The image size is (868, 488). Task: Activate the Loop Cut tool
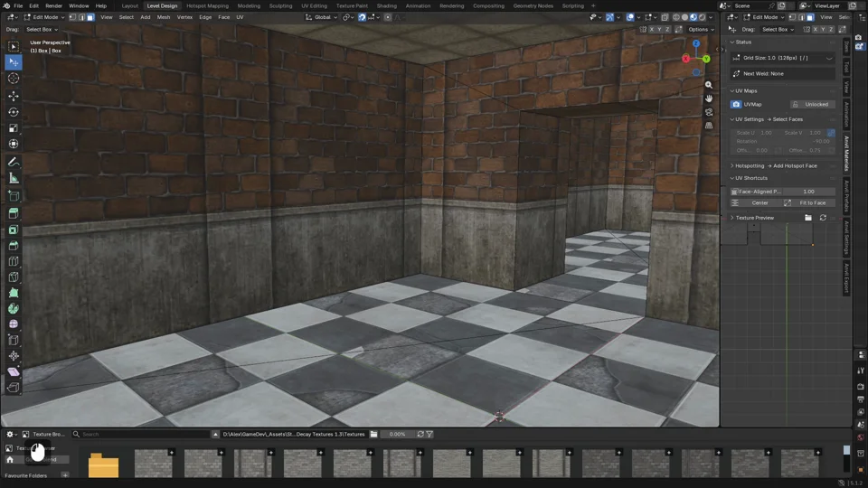tap(14, 261)
